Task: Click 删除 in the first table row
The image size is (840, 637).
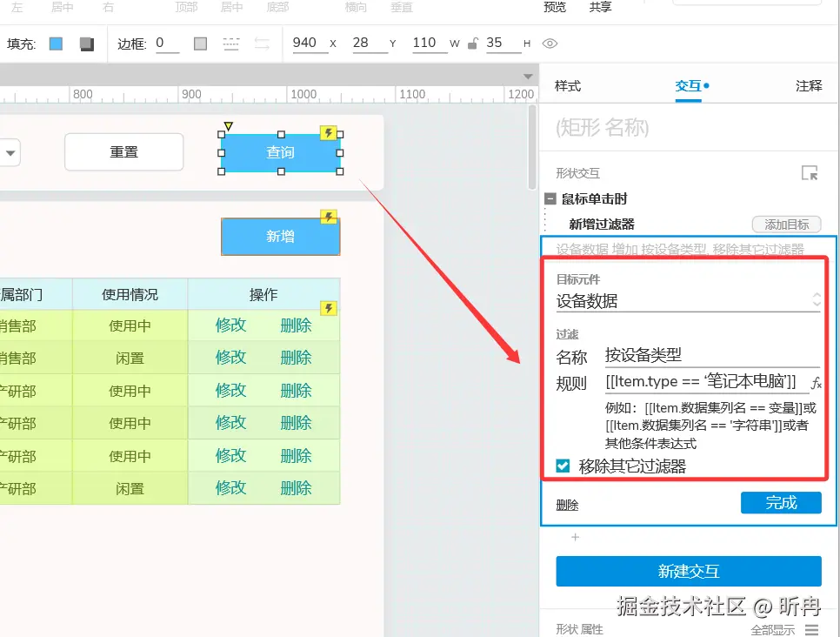Action: (x=296, y=325)
